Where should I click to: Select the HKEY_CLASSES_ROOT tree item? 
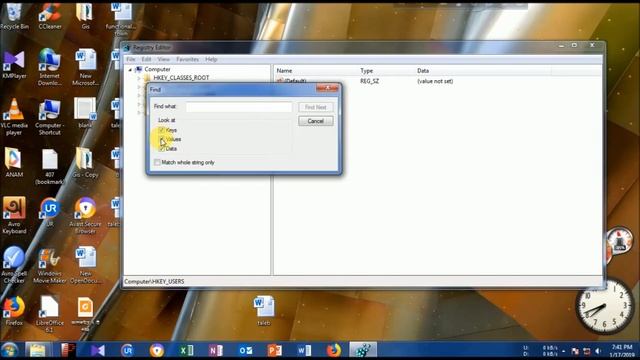(x=181, y=78)
